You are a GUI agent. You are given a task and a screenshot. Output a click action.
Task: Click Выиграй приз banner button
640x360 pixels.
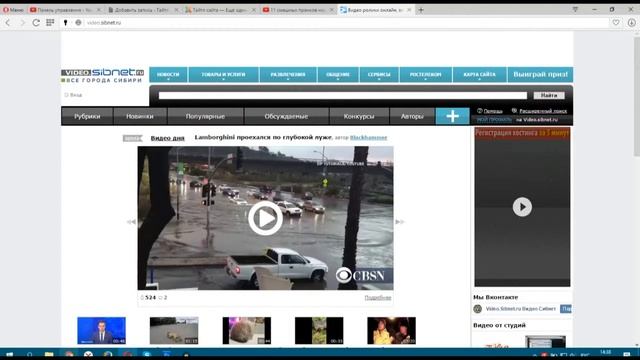pyautogui.click(x=540, y=75)
